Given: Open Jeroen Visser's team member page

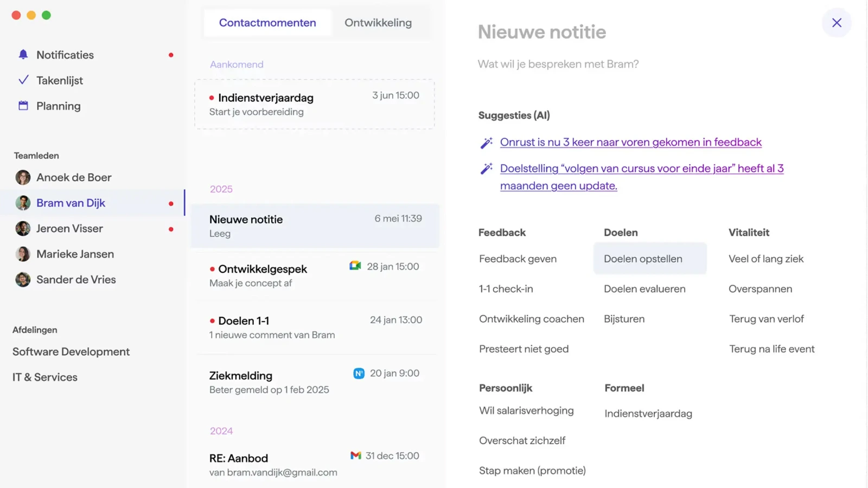Looking at the screenshot, I should [69, 228].
